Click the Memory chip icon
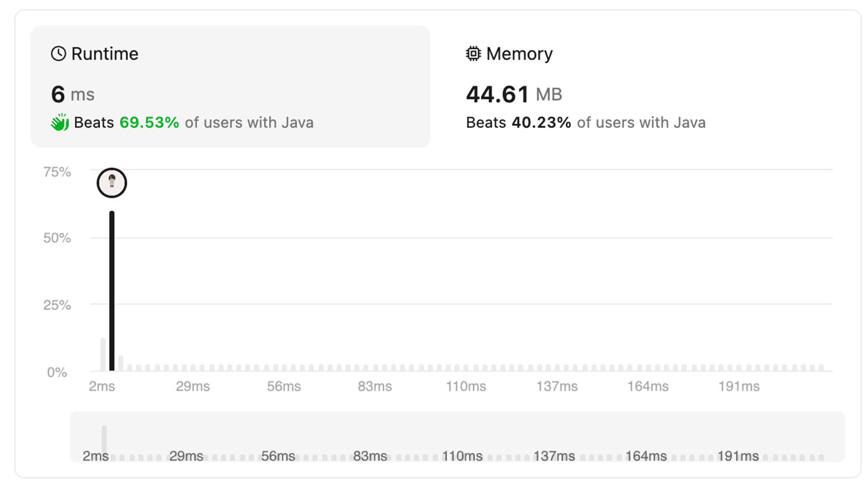 point(473,54)
